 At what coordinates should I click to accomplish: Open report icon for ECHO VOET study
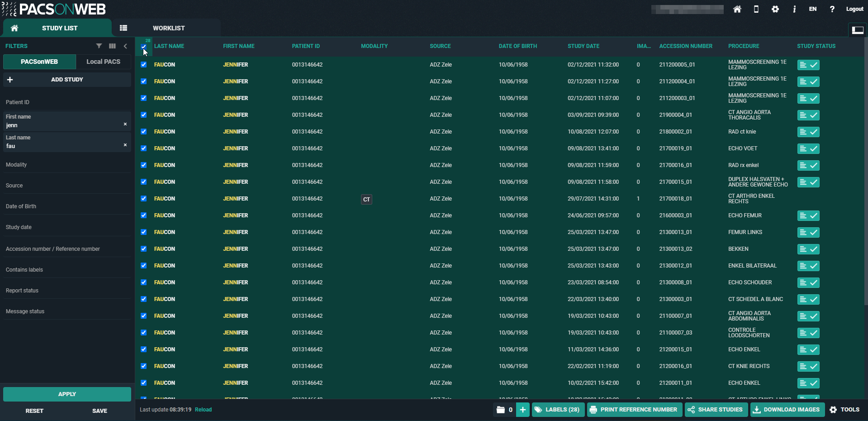click(x=803, y=148)
